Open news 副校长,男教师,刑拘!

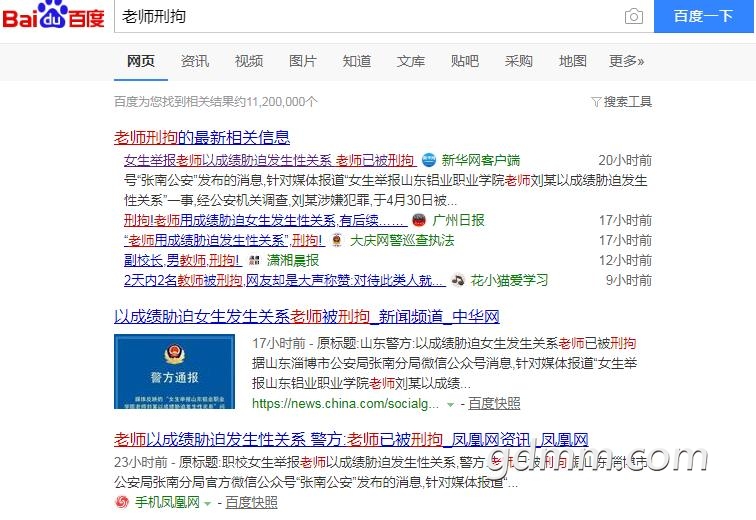[x=183, y=260]
